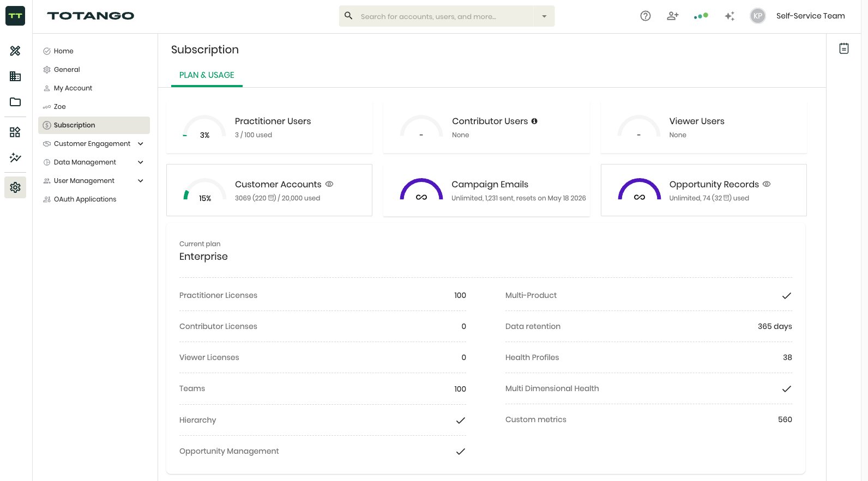Open the search bar dropdown arrow

coord(544,16)
